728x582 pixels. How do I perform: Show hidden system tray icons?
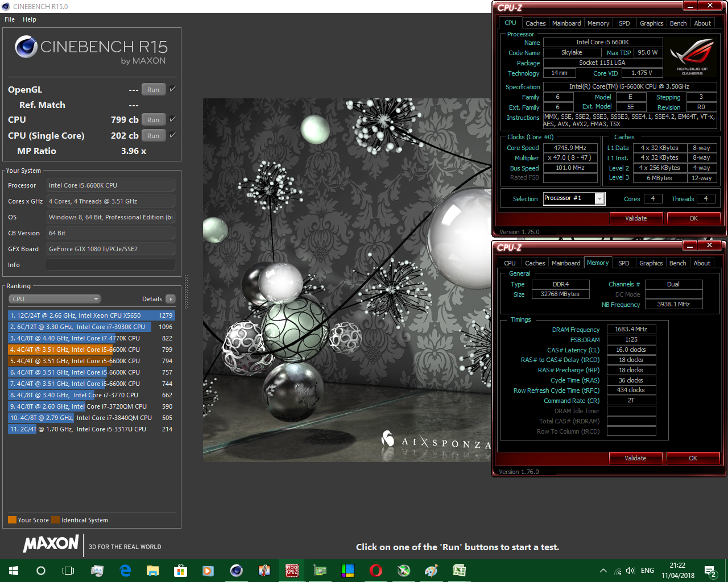tap(603, 570)
